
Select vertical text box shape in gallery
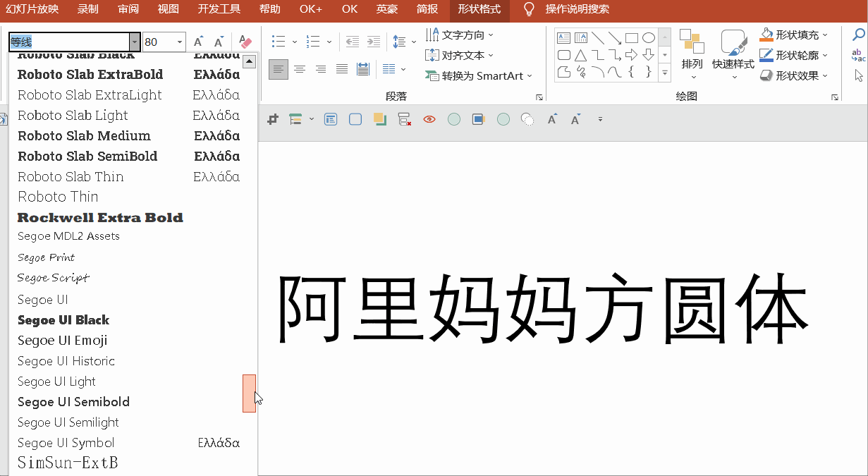click(x=581, y=38)
